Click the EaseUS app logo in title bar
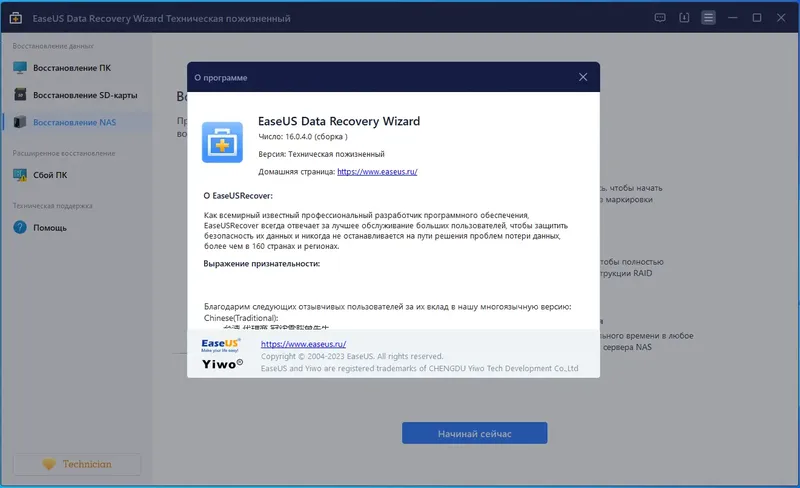 tap(16, 18)
